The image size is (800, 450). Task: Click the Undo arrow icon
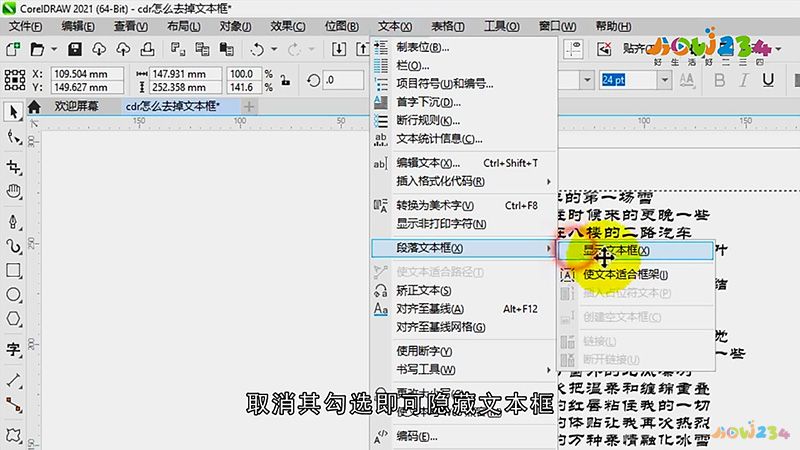[x=257, y=49]
